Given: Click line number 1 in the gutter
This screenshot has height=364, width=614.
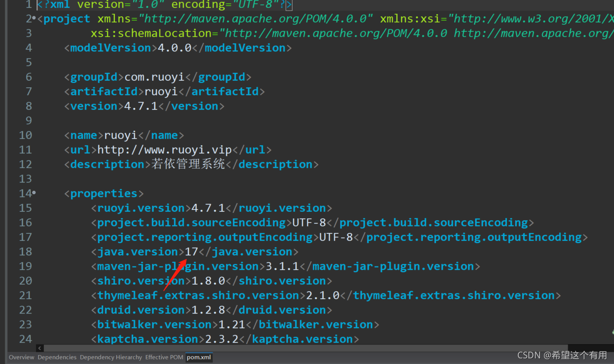Looking at the screenshot, I should [29, 5].
